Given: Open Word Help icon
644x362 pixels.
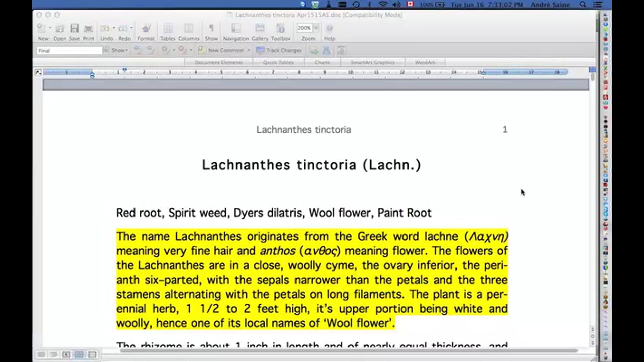Looking at the screenshot, I should click(x=329, y=29).
